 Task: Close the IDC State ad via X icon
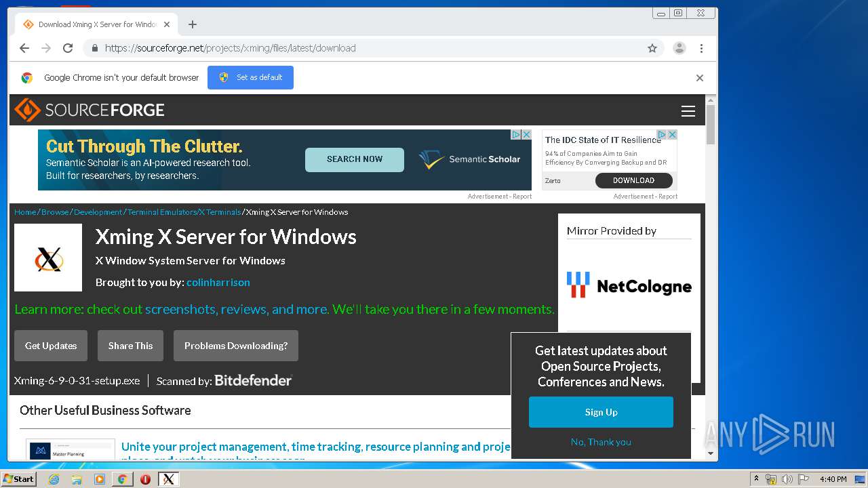672,135
